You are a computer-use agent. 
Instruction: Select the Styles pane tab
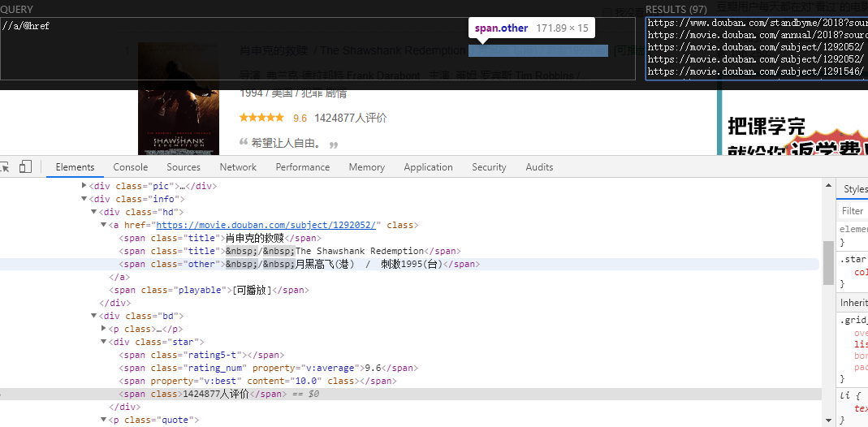(855, 189)
